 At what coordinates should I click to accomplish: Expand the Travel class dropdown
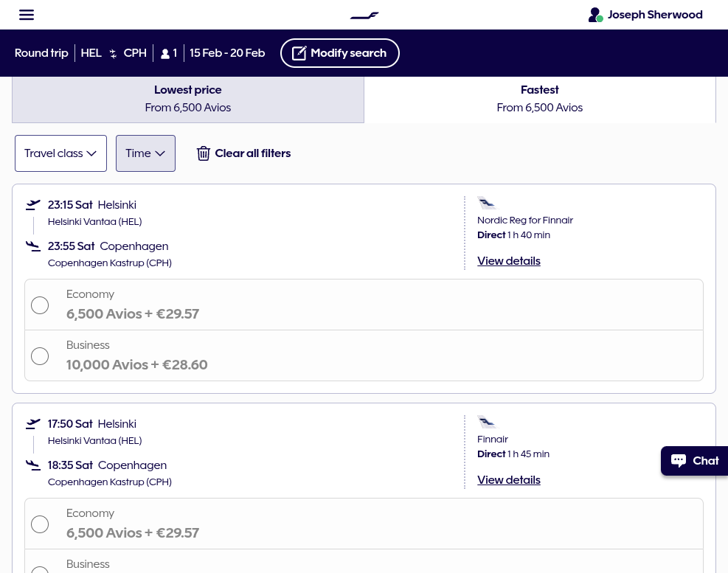[x=60, y=153]
